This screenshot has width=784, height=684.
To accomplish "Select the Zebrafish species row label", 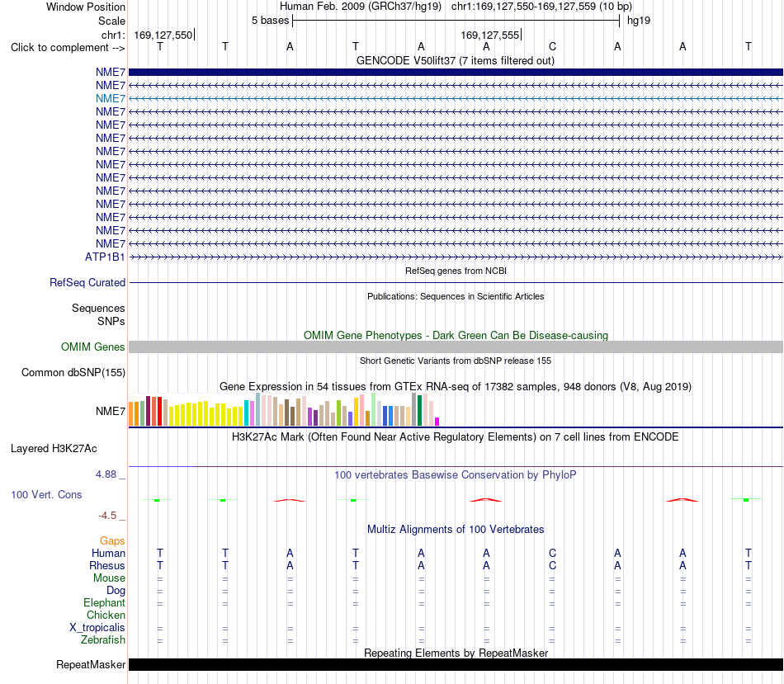I will pos(103,640).
